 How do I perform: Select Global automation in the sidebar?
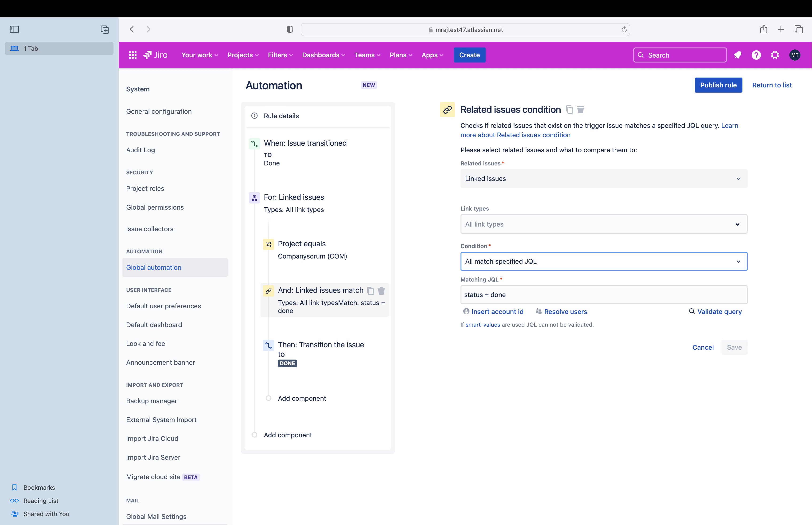154,267
